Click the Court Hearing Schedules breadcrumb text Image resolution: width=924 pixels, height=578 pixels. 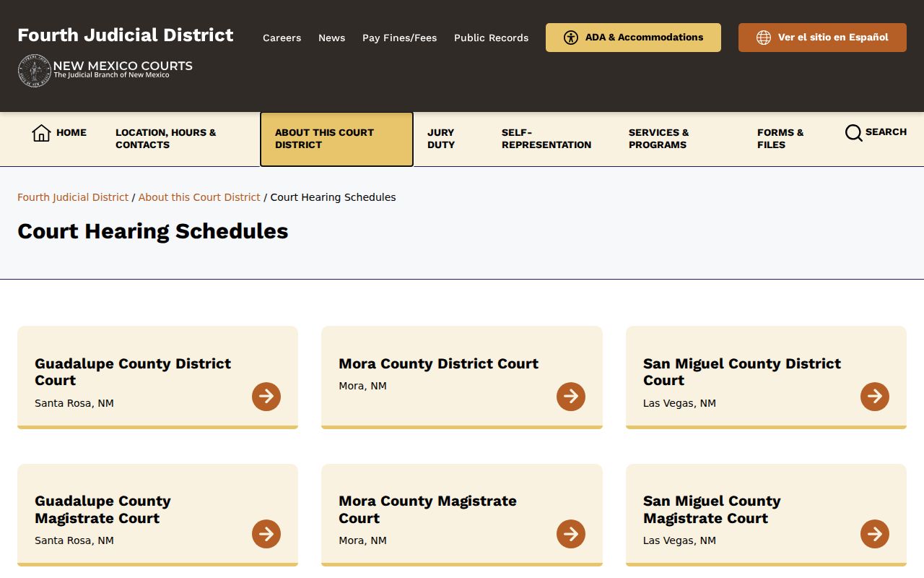334,197
